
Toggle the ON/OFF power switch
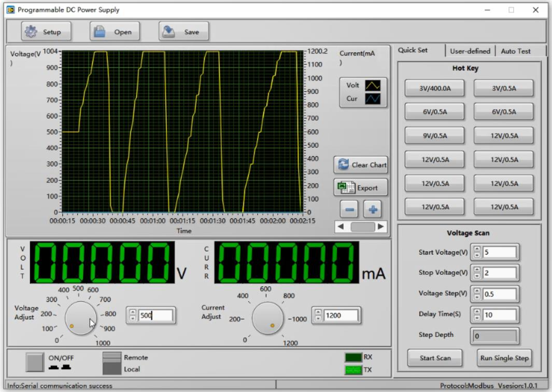point(35,362)
